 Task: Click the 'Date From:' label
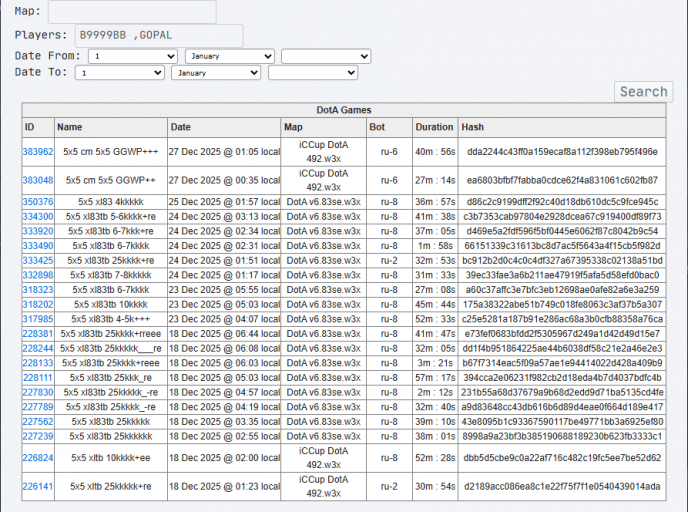click(x=47, y=56)
